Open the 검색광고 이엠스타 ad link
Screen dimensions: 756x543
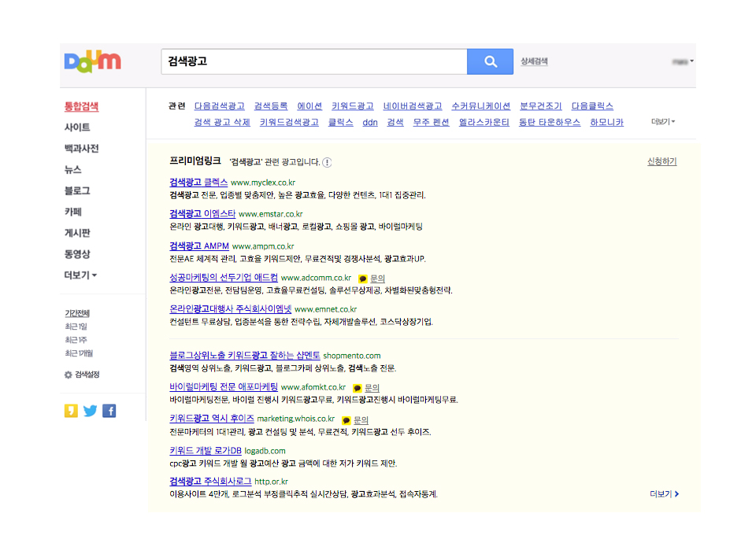pos(202,213)
